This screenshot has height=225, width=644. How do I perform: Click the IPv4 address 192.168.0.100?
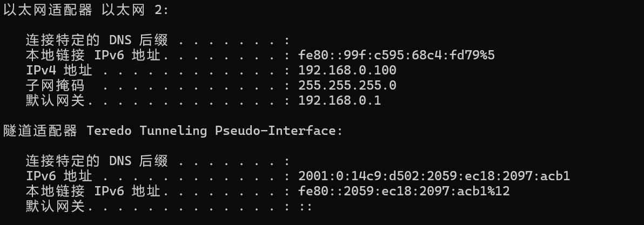347,70
